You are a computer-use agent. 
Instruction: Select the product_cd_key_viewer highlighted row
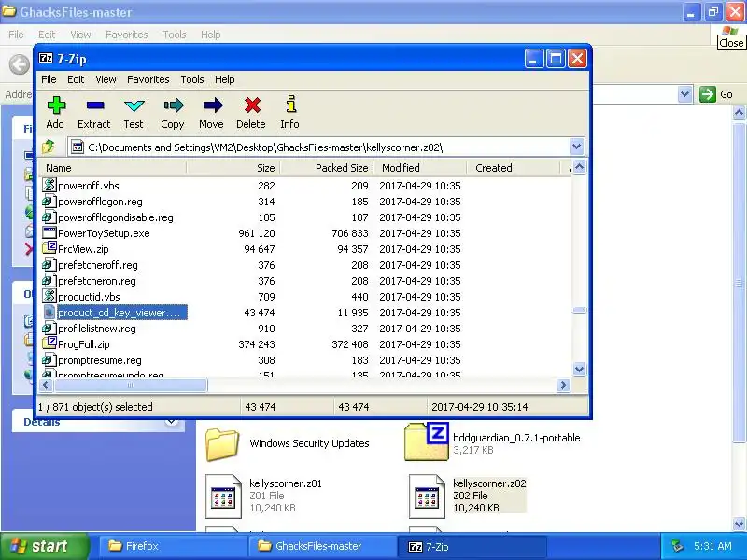click(305, 313)
